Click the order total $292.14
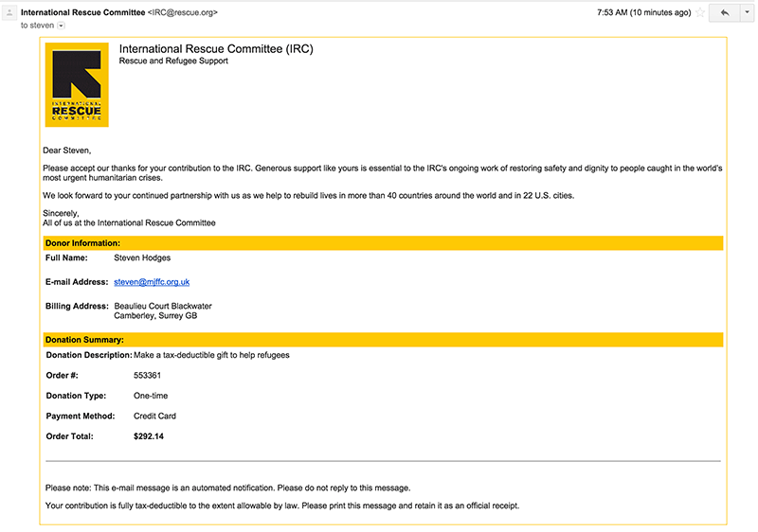This screenshot has height=532, width=758. tap(149, 436)
